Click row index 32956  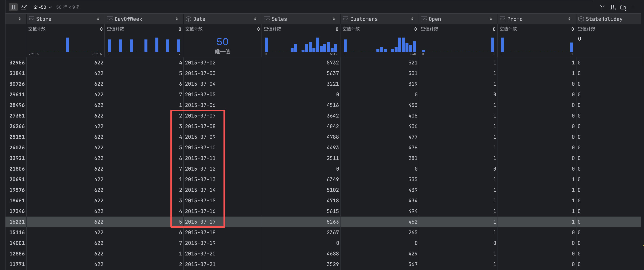tap(17, 62)
